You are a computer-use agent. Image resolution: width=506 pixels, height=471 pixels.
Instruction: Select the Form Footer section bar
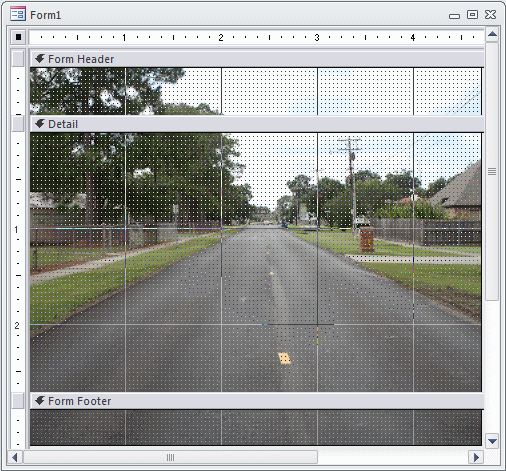coord(257,401)
